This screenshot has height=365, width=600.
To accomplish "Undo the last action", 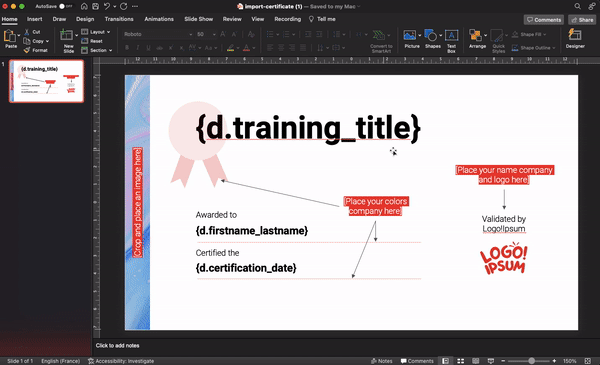I will (x=107, y=7).
